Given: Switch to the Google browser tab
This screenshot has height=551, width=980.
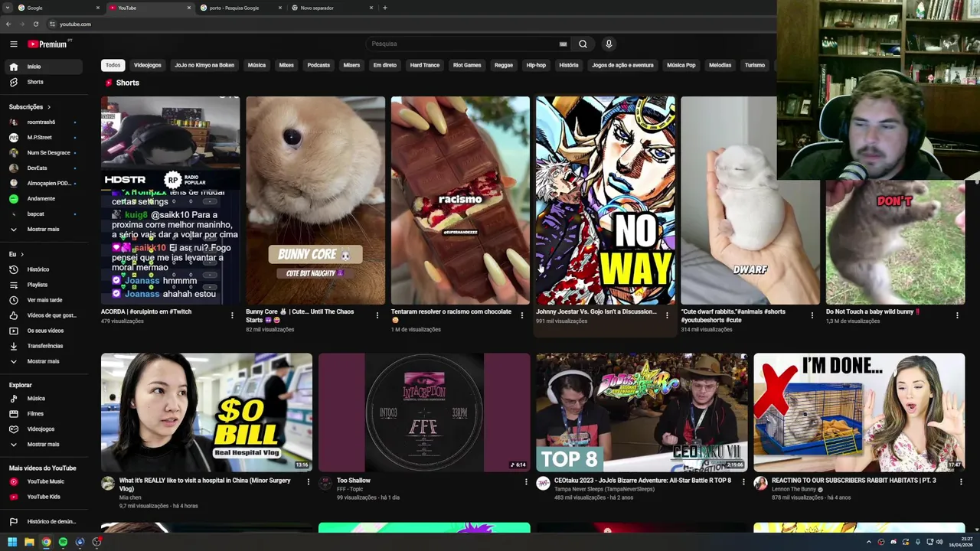Looking at the screenshot, I should click(x=58, y=8).
